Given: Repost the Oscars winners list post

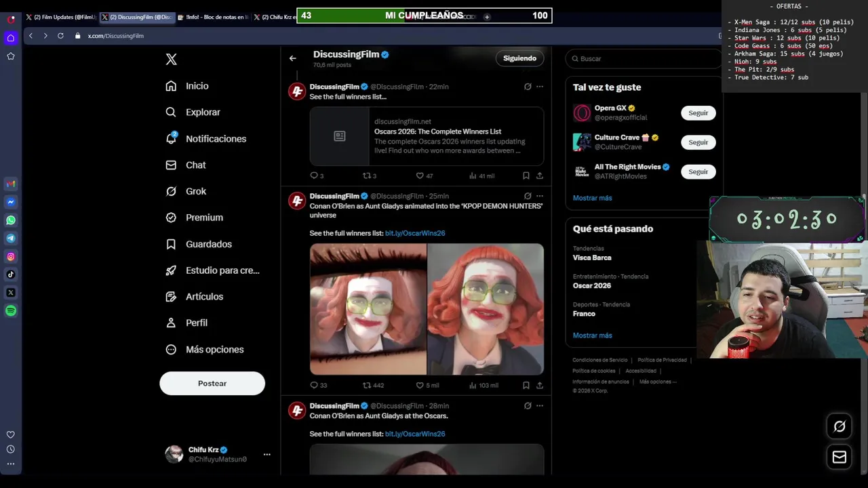Looking at the screenshot, I should pos(367,176).
